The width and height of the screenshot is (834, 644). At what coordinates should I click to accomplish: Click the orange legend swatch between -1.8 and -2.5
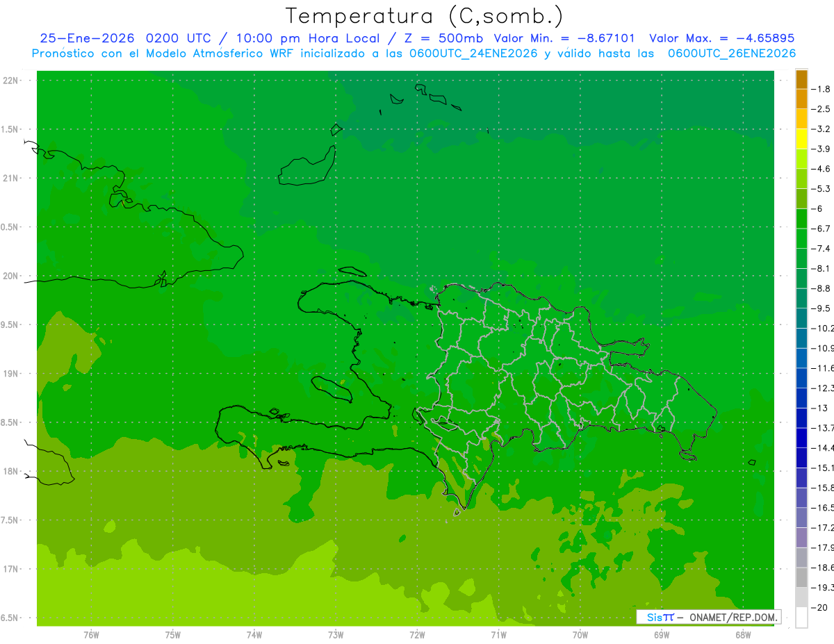pyautogui.click(x=801, y=99)
